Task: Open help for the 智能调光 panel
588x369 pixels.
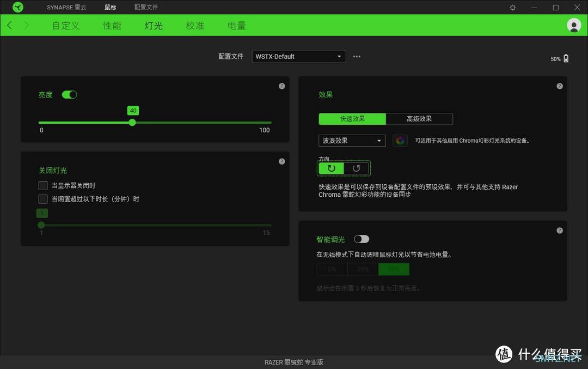Action: 560,231
